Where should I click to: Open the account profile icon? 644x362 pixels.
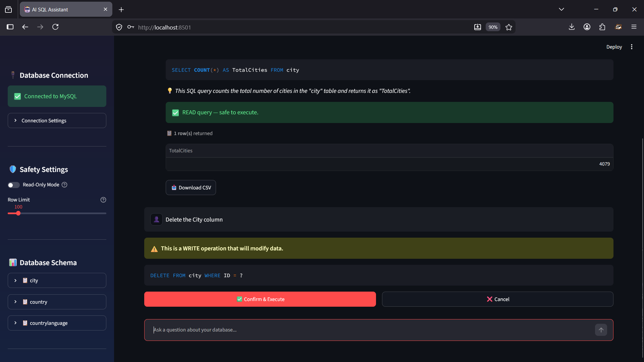587,27
